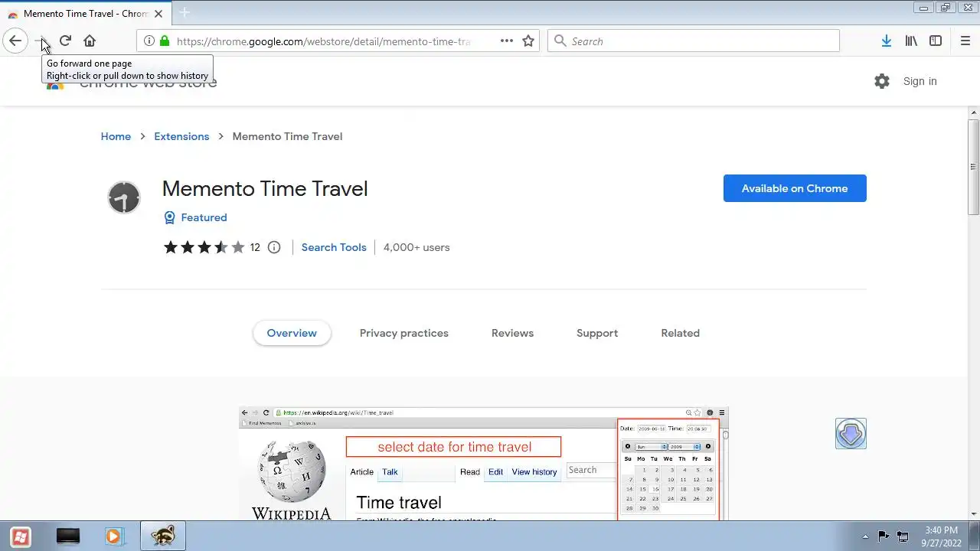Switch to the raccoon browser taskbar app
980x551 pixels.
(x=162, y=536)
